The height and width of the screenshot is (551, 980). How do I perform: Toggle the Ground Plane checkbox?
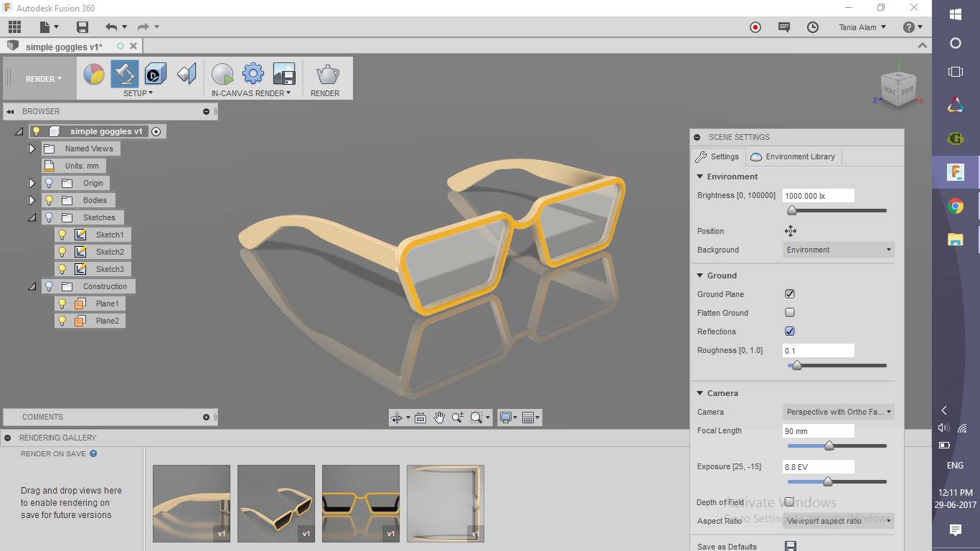click(790, 294)
